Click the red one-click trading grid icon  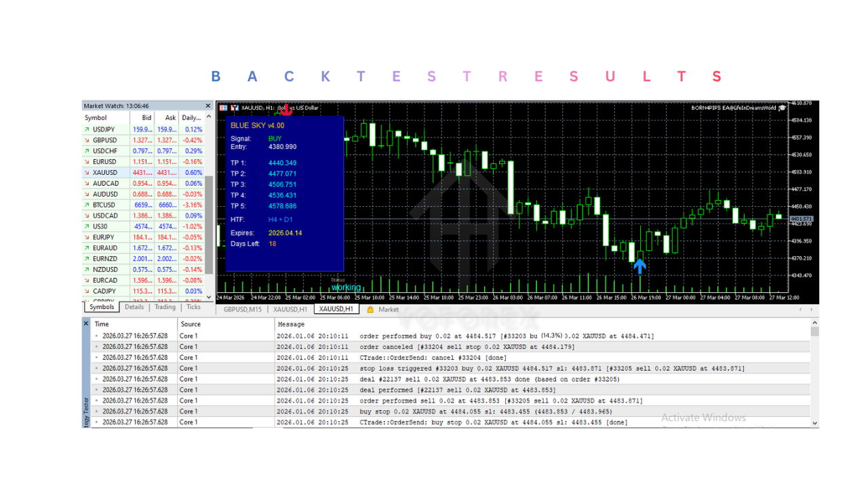pos(223,108)
